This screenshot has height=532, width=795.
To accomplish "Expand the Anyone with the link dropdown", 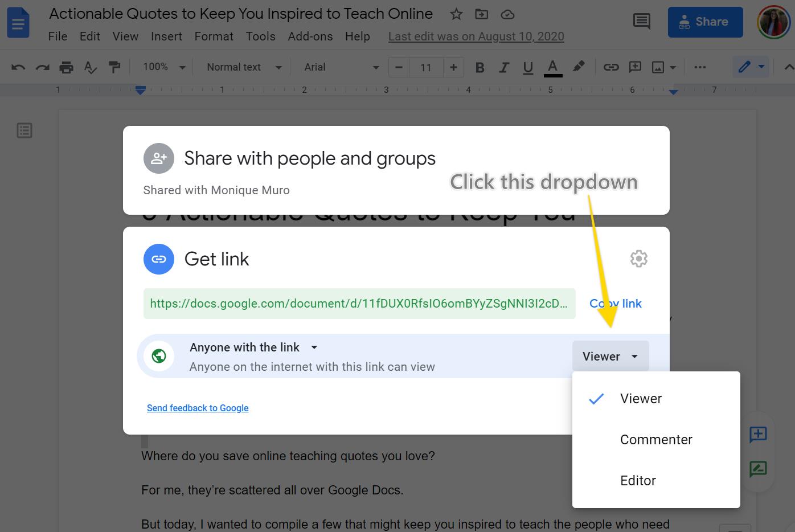I will (x=253, y=347).
